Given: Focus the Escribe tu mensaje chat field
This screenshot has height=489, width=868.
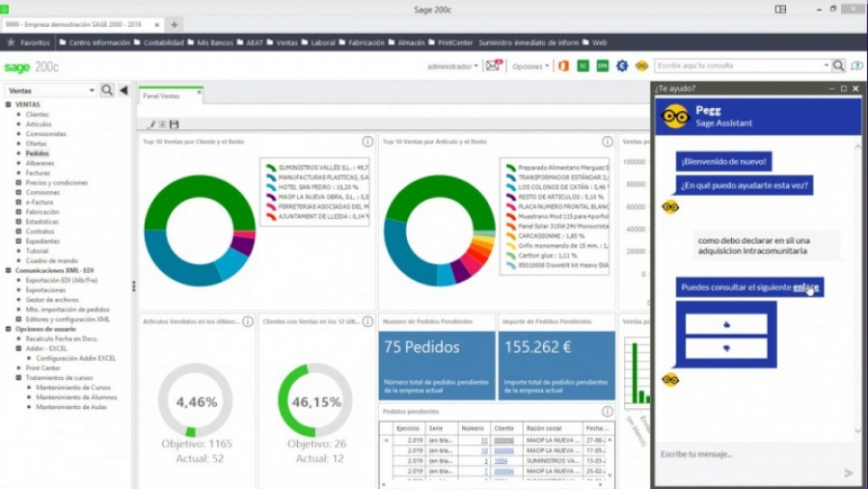Looking at the screenshot, I should pyautogui.click(x=747, y=454).
